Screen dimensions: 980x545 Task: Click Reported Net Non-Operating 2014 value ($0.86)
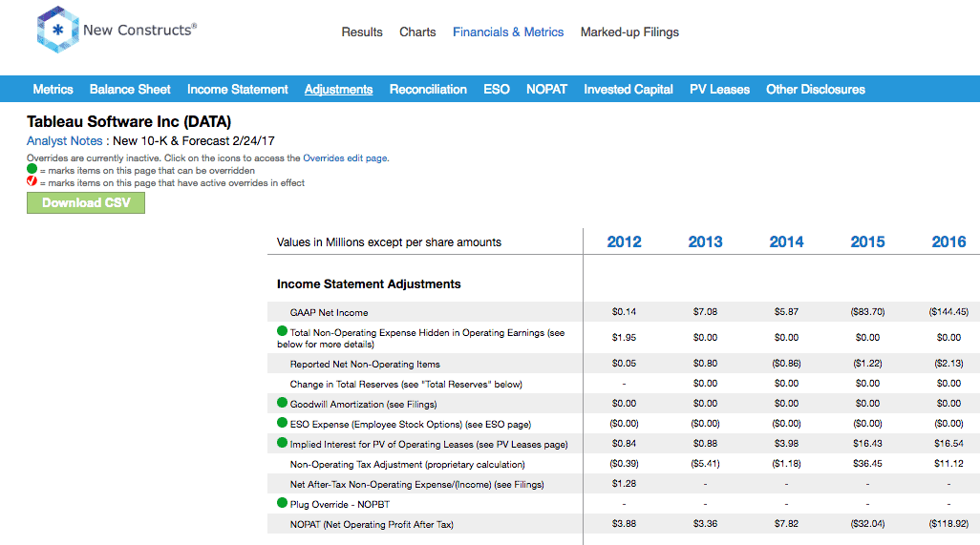pos(786,363)
